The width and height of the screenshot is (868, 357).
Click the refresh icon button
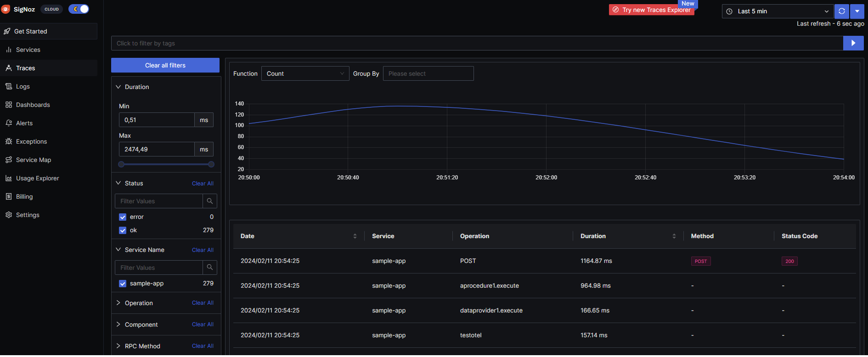(842, 11)
